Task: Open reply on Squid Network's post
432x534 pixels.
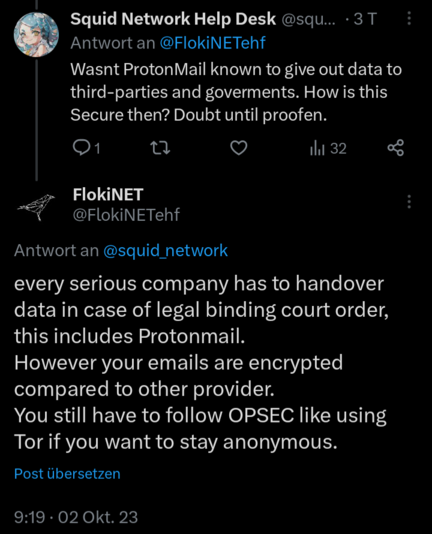Action: [x=87, y=149]
